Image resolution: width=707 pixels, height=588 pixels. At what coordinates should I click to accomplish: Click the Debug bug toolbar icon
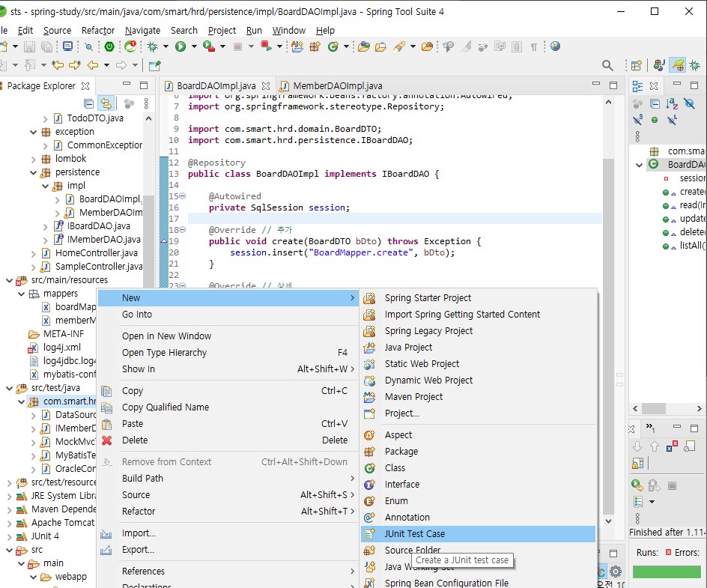(x=153, y=46)
